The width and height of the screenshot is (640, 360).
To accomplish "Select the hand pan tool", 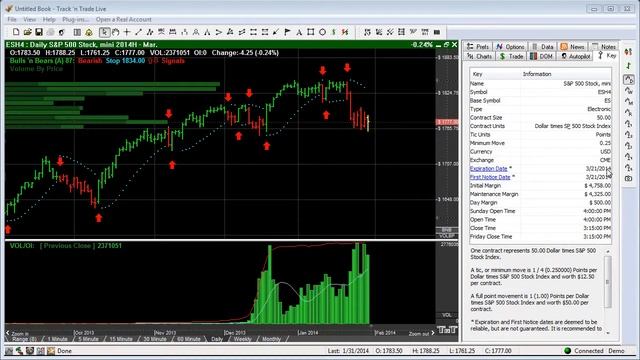I will [x=116, y=32].
